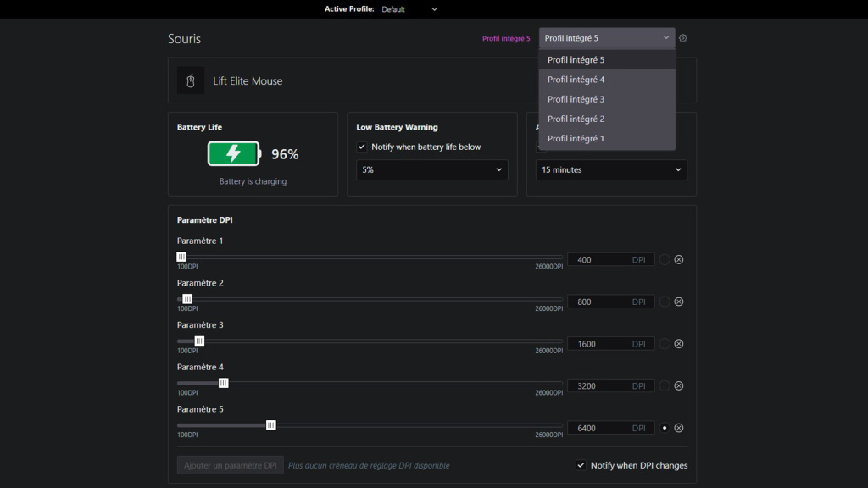868x488 pixels.
Task: Activate the 1600 DPI radio button
Action: click(x=665, y=344)
